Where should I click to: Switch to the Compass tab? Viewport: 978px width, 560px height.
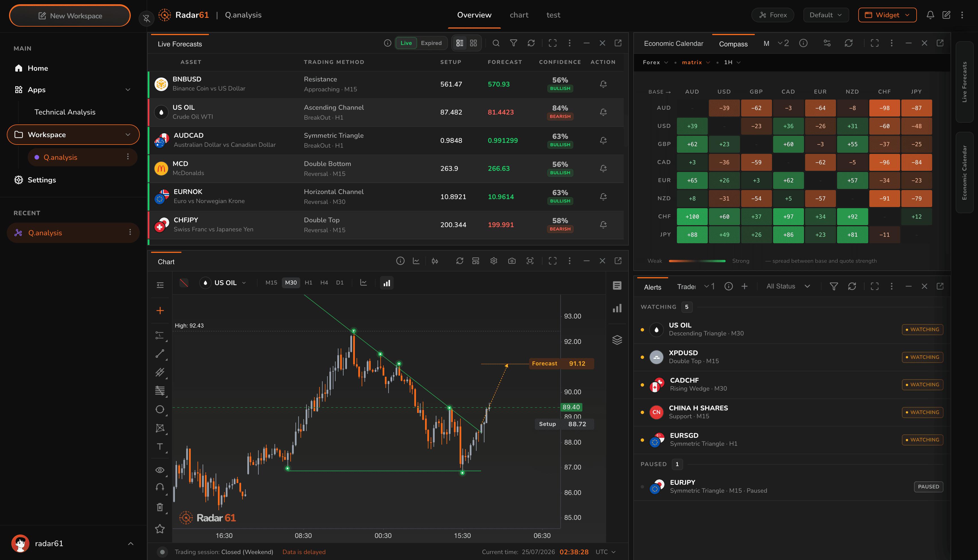[x=733, y=44]
